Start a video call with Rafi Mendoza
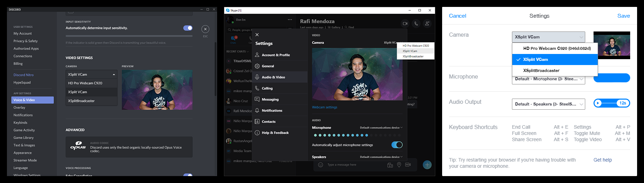Viewport: 644px width, 183px height. pos(405,24)
